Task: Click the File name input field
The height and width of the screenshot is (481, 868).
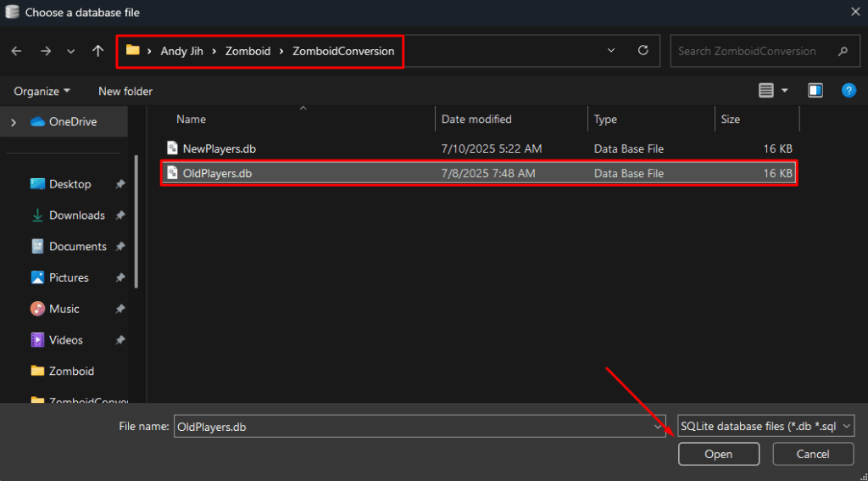Action: tap(415, 427)
